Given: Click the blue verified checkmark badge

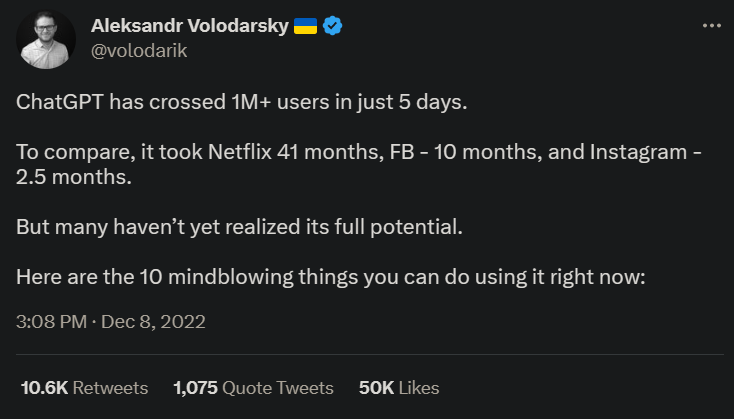Looking at the screenshot, I should (332, 26).
